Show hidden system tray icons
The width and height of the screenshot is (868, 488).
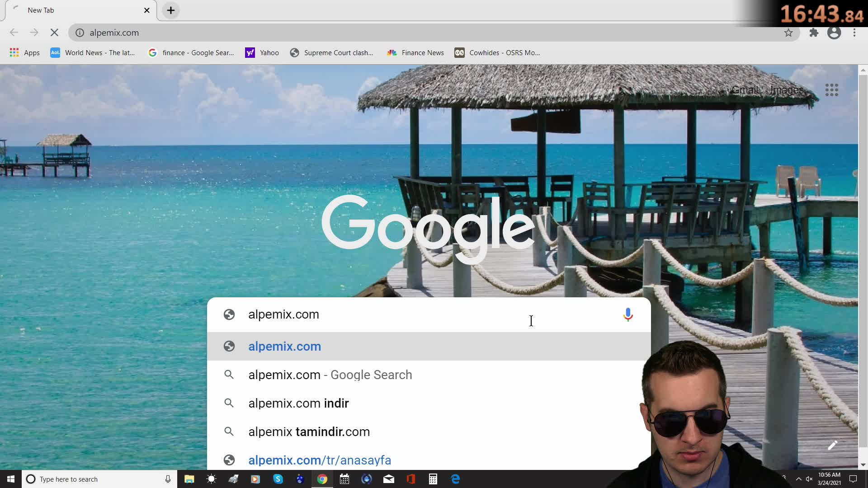click(798, 479)
